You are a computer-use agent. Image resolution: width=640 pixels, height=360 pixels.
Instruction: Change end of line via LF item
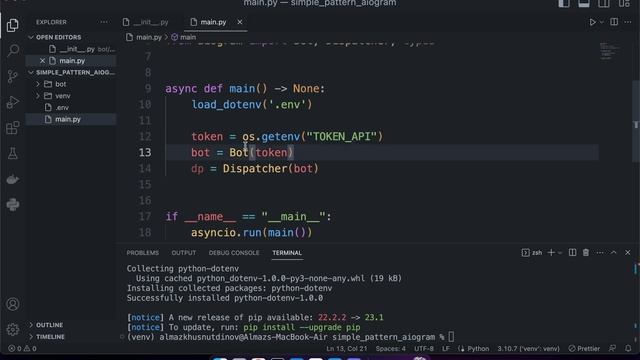pos(446,349)
